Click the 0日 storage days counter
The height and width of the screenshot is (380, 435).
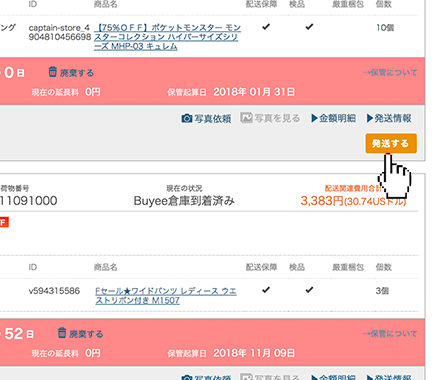(14, 73)
